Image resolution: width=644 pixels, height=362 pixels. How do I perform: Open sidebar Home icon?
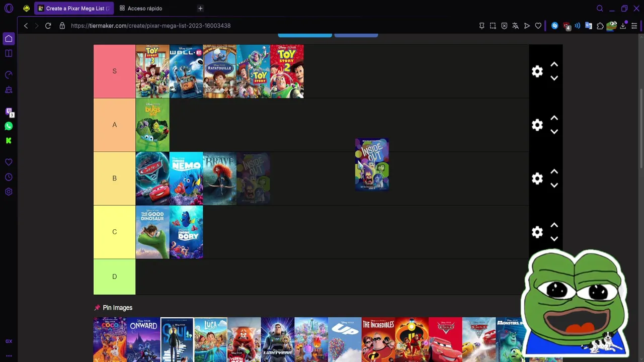(9, 38)
